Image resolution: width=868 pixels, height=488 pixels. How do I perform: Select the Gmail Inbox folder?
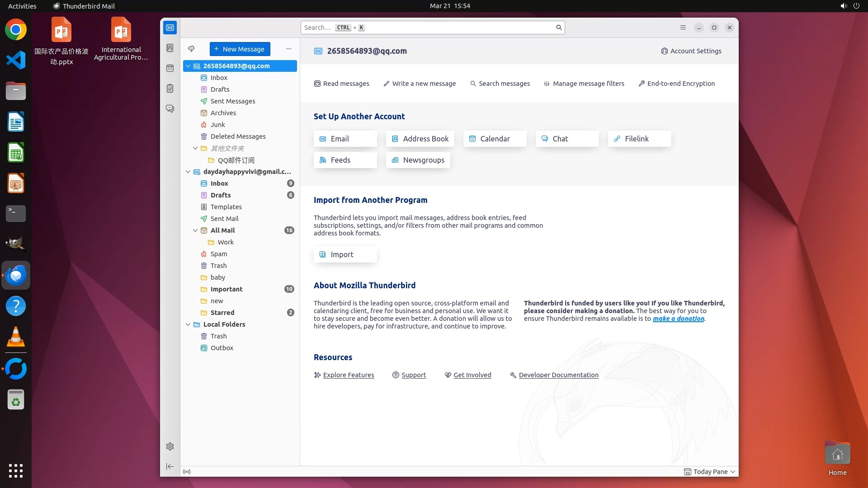point(219,183)
